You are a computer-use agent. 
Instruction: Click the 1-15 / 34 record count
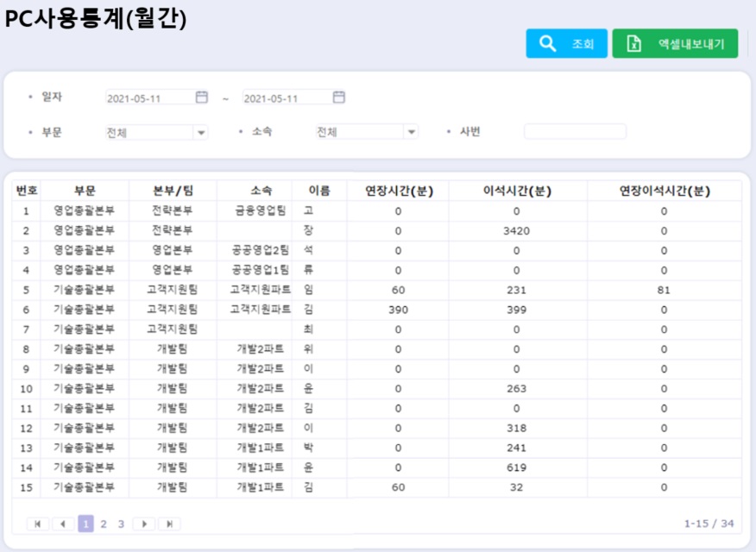point(709,524)
